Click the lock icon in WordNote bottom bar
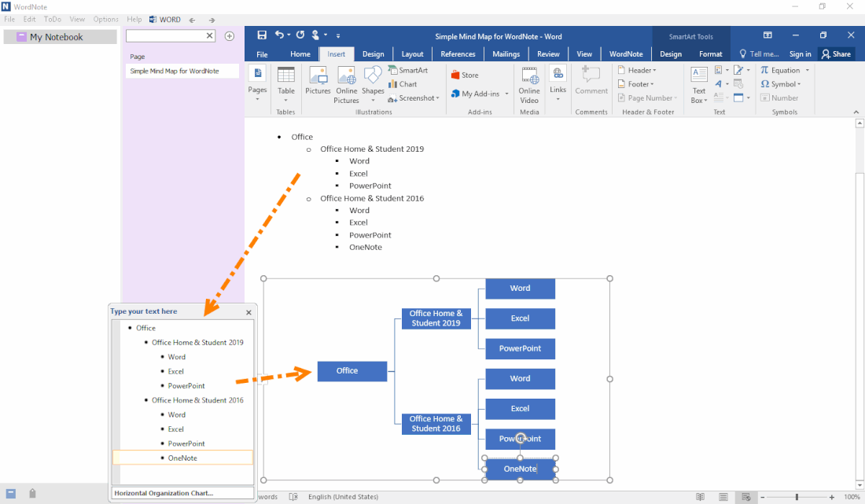The image size is (865, 504). click(32, 494)
